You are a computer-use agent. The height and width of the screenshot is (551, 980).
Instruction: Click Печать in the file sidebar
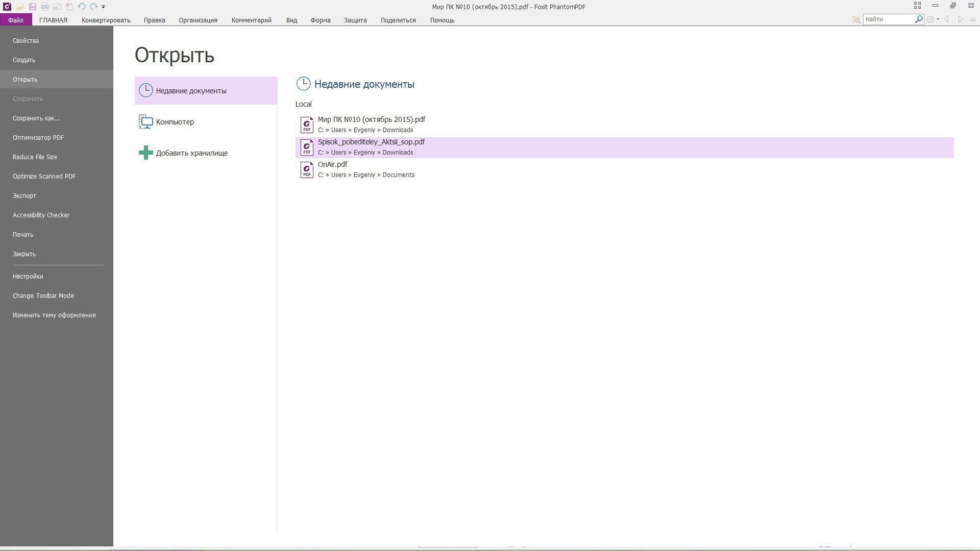click(x=57, y=234)
